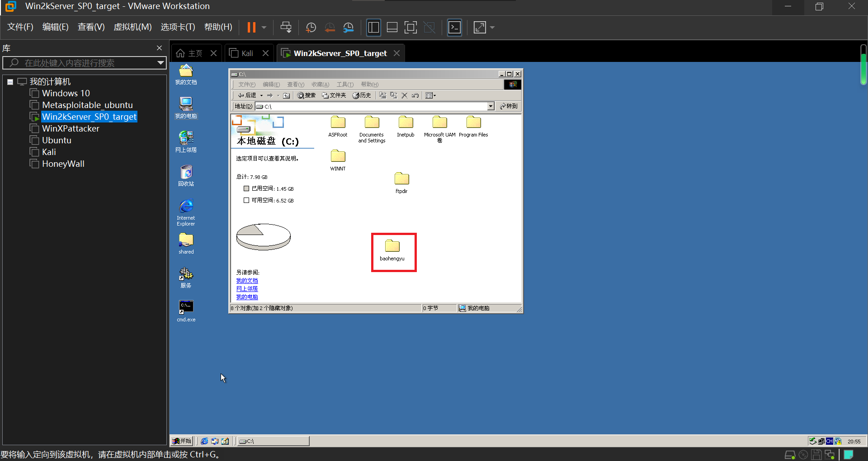Open Explorer 收藏(A) menu
This screenshot has height=461, width=868.
coord(320,85)
